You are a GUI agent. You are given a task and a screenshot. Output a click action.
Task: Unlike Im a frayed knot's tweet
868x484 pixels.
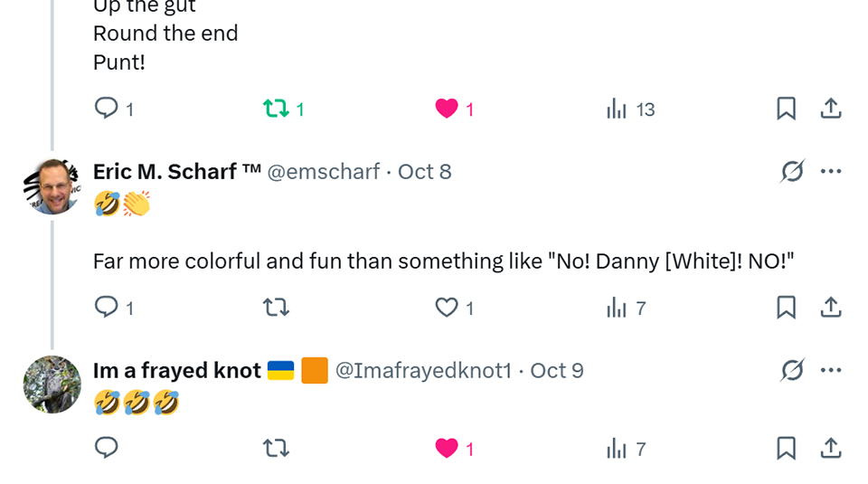pyautogui.click(x=447, y=448)
